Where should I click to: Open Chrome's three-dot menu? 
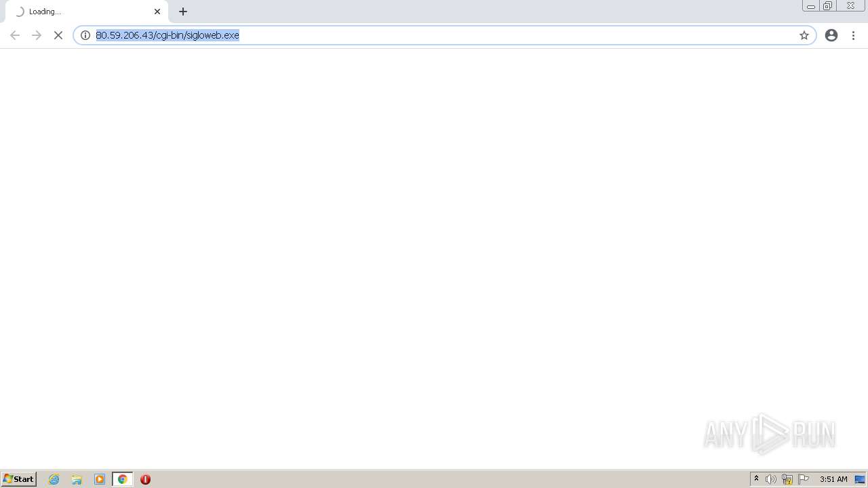853,35
